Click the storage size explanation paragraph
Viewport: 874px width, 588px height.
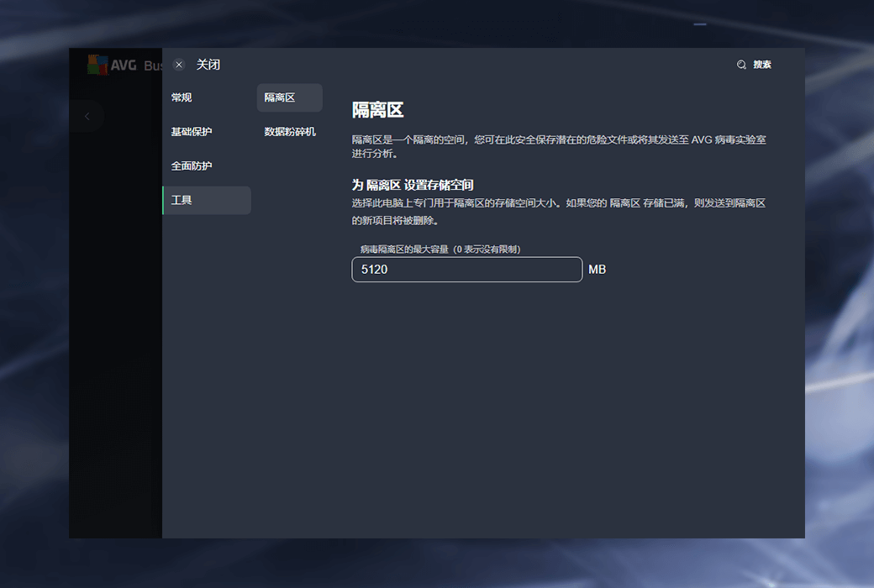(558, 212)
